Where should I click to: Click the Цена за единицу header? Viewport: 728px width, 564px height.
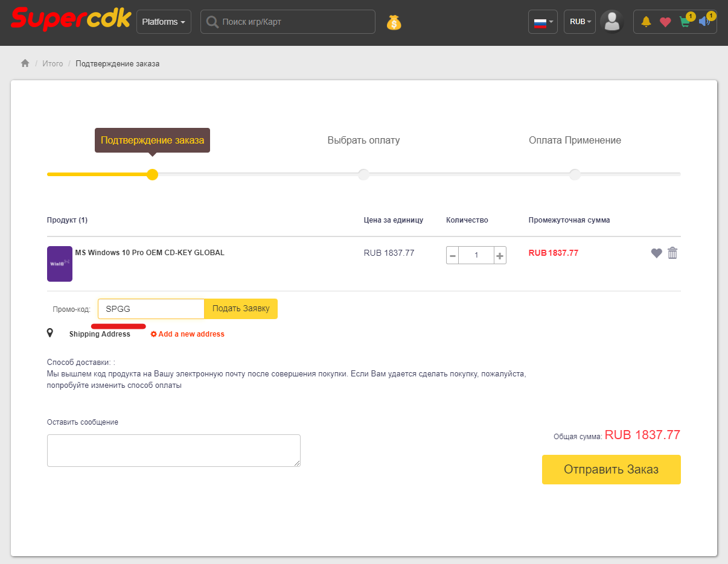click(x=394, y=220)
